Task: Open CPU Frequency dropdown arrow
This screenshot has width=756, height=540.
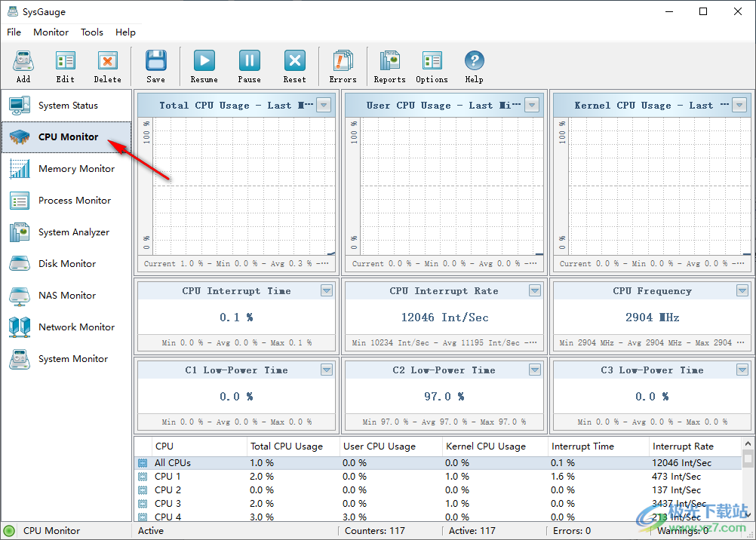Action: pyautogui.click(x=742, y=290)
